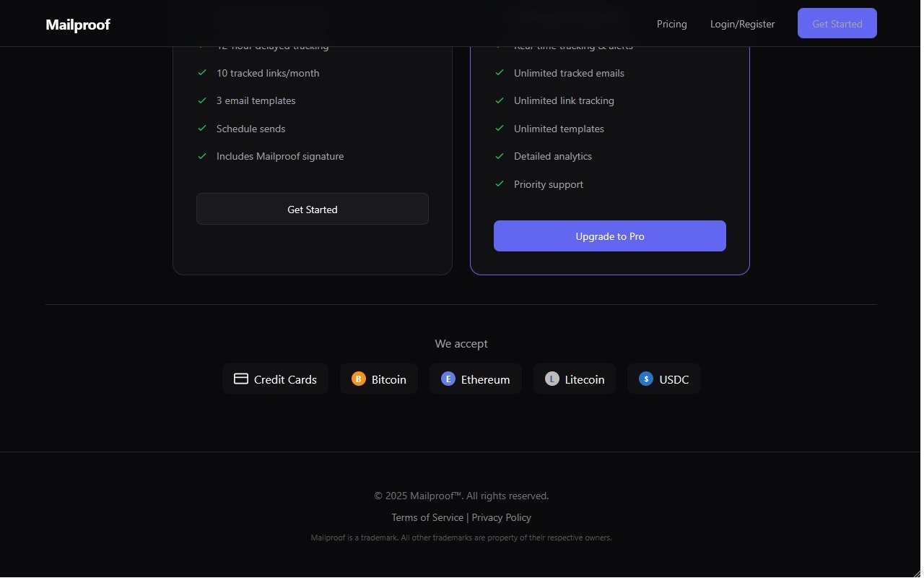Image resolution: width=924 pixels, height=578 pixels.
Task: Click Upgrade to Pro
Action: click(x=609, y=236)
